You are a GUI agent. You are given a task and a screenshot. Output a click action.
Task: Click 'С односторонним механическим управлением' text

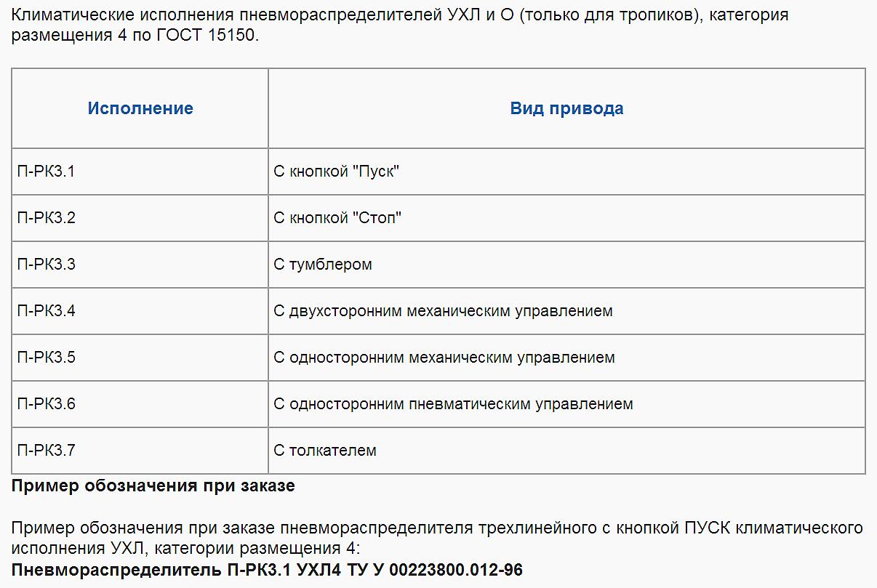(444, 358)
